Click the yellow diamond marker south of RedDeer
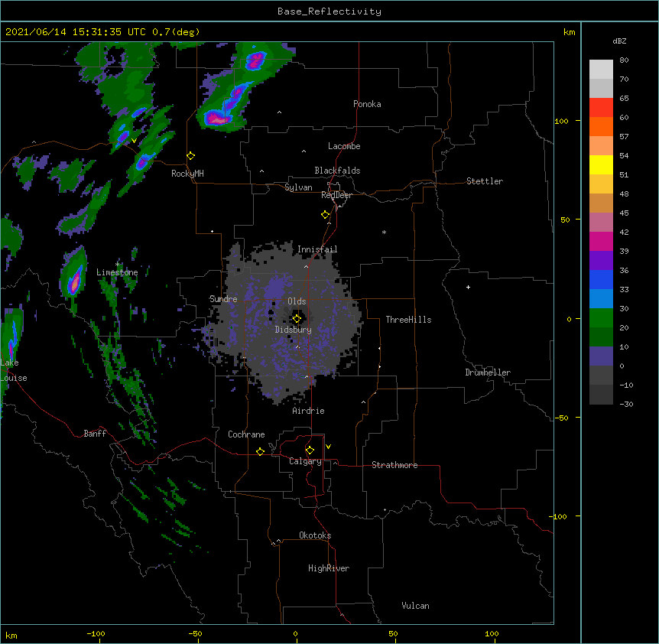The width and height of the screenshot is (659, 644). [x=326, y=215]
